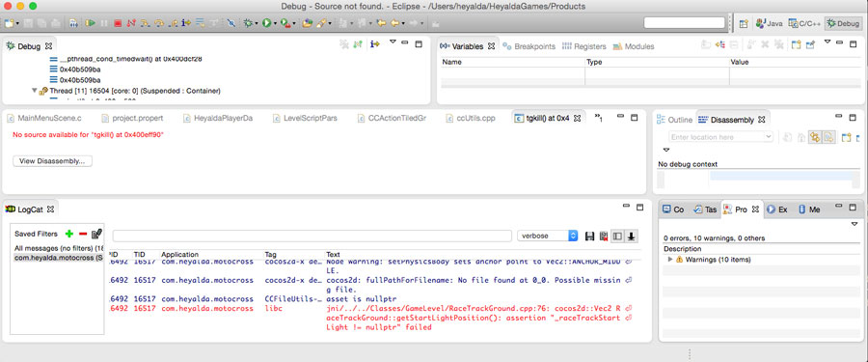Screen dimensions: 868x362
Task: Toggle Display Saved Filters view
Action: 617,237
